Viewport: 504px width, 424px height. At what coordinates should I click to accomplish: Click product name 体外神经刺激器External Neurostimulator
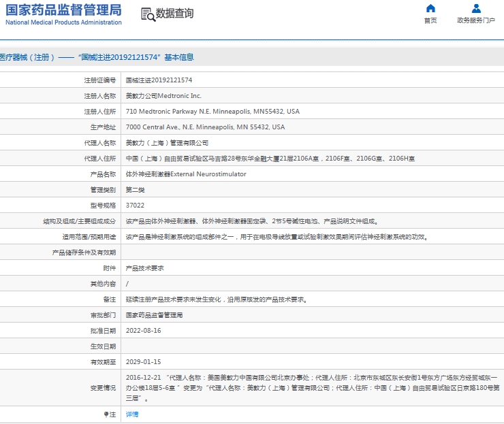(x=186, y=174)
